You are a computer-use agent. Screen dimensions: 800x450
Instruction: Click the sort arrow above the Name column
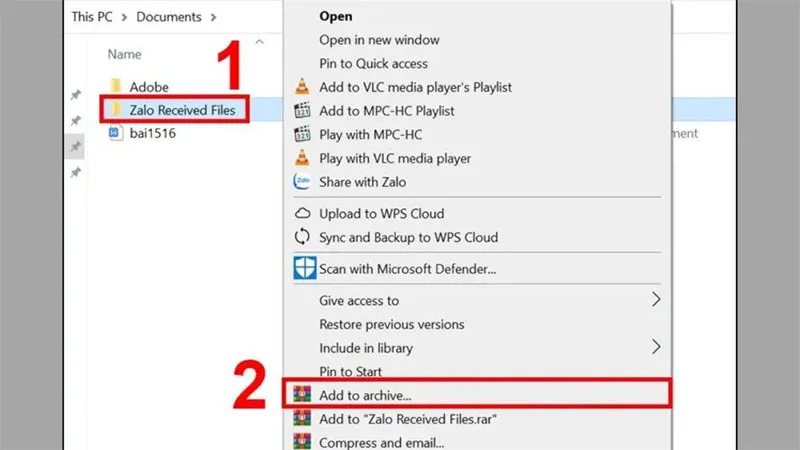click(259, 42)
